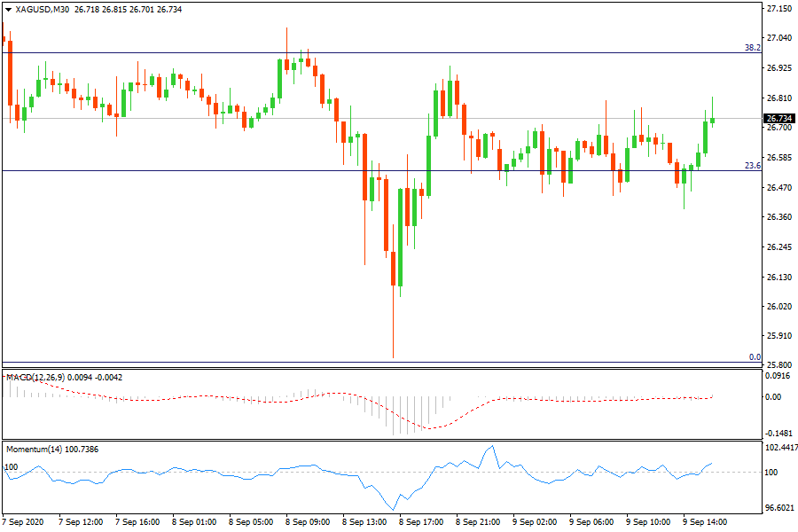Click the XAGUSD,M30 chart title text

[x=43, y=9]
